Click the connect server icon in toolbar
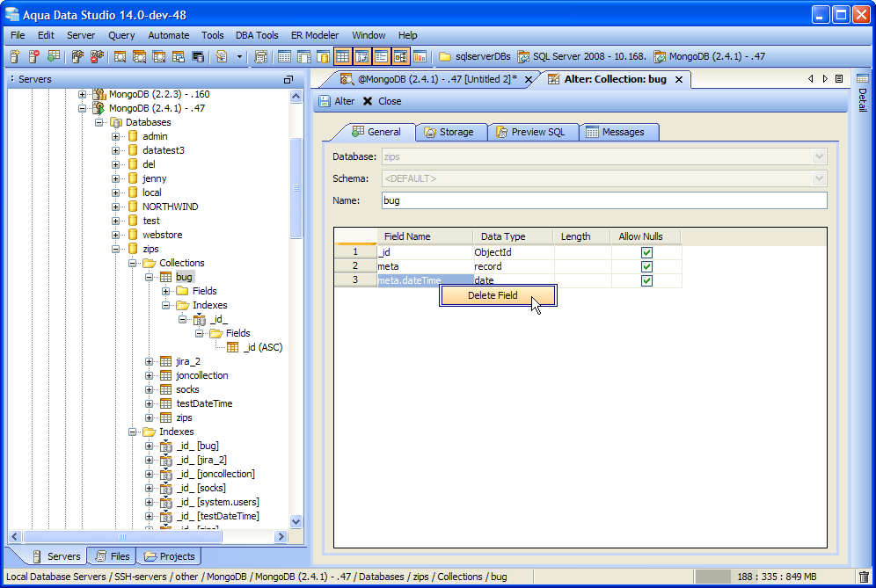Image resolution: width=876 pixels, height=588 pixels. [77, 56]
